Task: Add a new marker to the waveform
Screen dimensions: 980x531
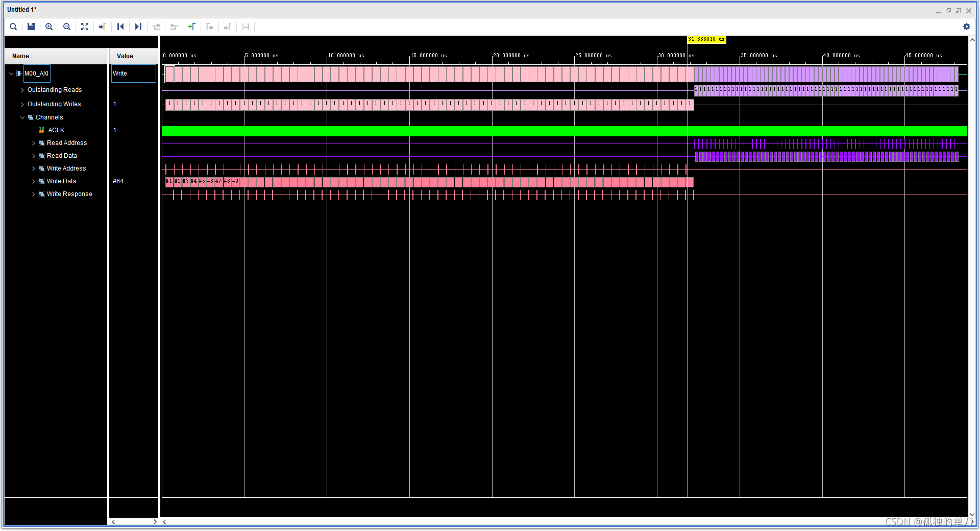Action: tap(192, 27)
